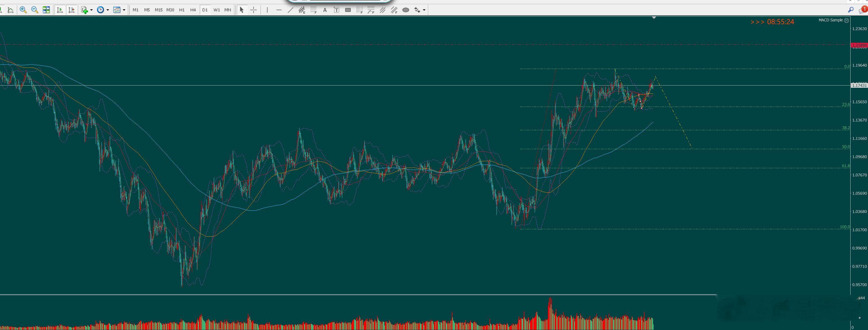Select the trendline drawing tool
Viewport: 868px width, 330px height.
290,10
